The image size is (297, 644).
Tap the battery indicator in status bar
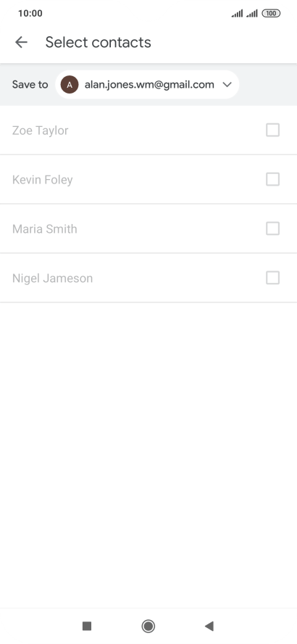[x=271, y=14]
